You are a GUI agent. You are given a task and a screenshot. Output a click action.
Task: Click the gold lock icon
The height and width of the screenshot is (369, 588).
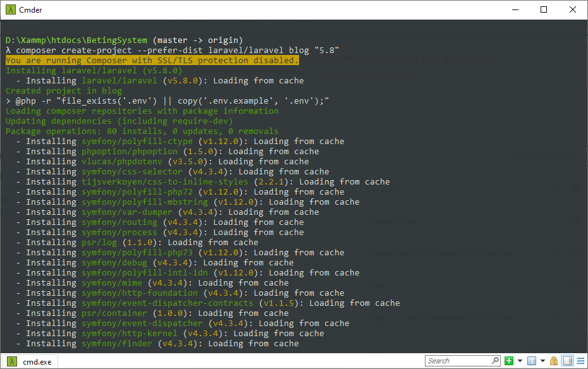coord(553,361)
